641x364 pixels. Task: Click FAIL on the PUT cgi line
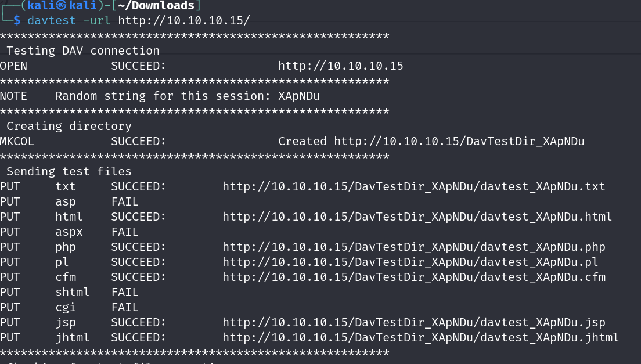tap(125, 307)
